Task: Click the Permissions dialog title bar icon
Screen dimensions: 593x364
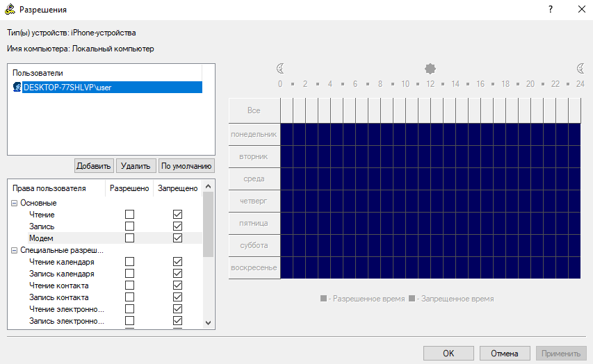Action: 10,9
